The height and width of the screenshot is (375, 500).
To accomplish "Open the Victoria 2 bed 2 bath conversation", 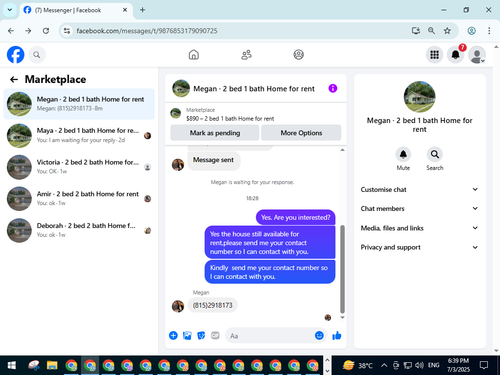I will click(x=79, y=167).
